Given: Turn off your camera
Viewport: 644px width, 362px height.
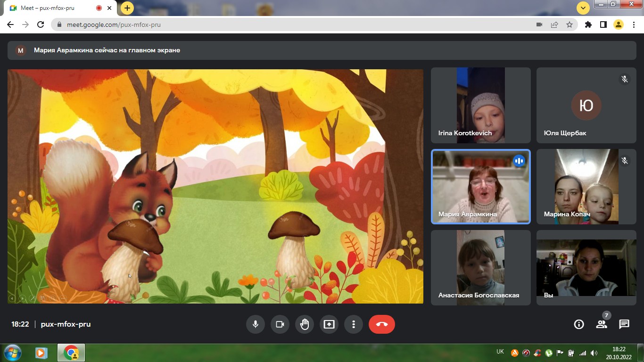Looking at the screenshot, I should click(280, 324).
